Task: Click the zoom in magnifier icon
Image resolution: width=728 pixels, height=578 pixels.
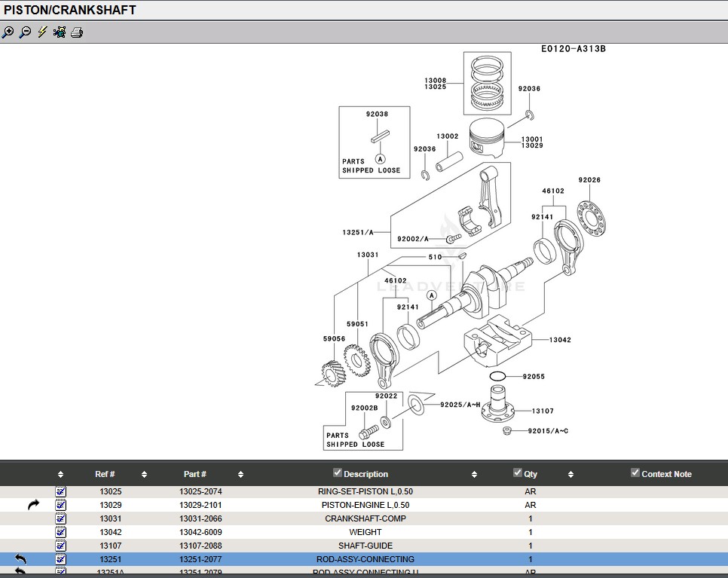Action: (x=8, y=32)
